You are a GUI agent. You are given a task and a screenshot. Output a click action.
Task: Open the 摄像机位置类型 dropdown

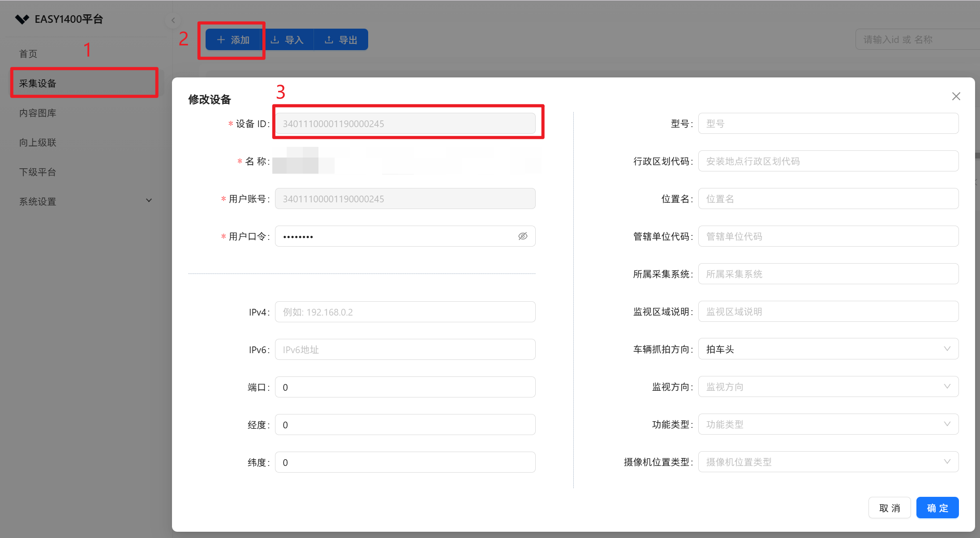(828, 462)
